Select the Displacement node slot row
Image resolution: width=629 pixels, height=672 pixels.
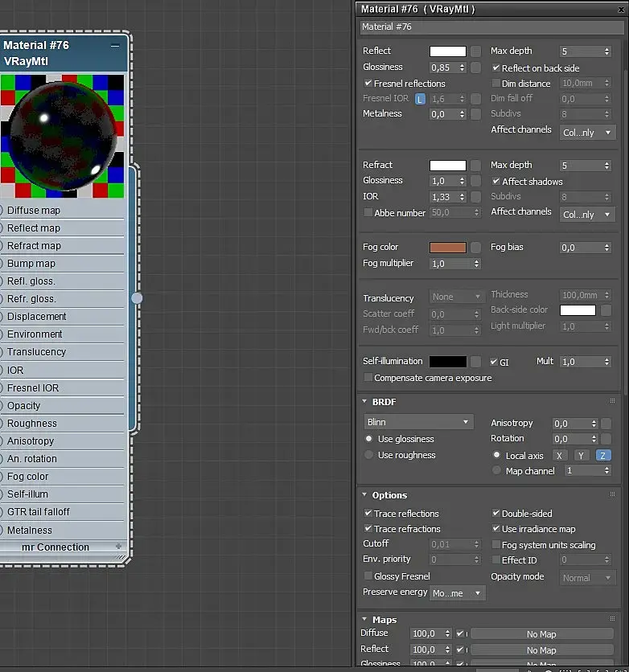pos(63,316)
